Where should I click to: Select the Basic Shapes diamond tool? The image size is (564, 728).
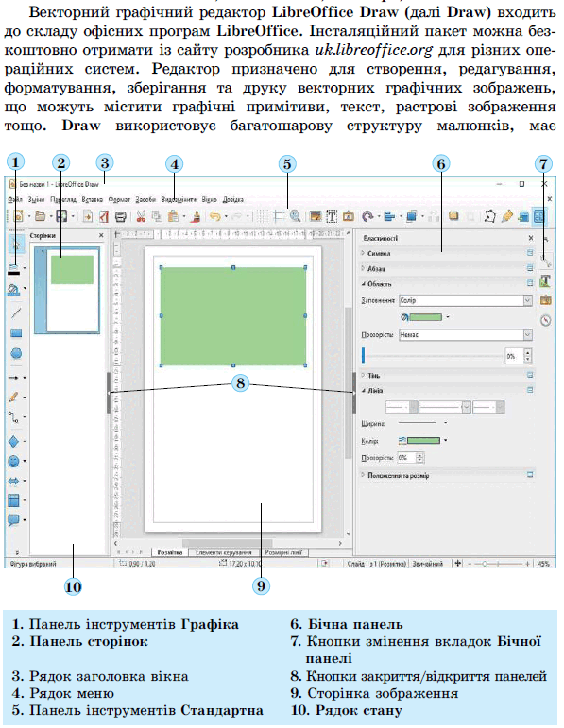[14, 442]
